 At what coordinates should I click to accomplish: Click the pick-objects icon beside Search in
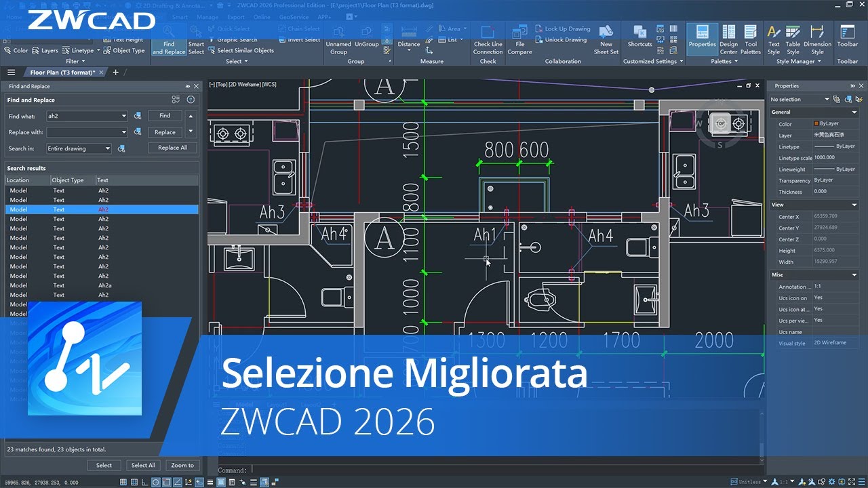pyautogui.click(x=122, y=148)
